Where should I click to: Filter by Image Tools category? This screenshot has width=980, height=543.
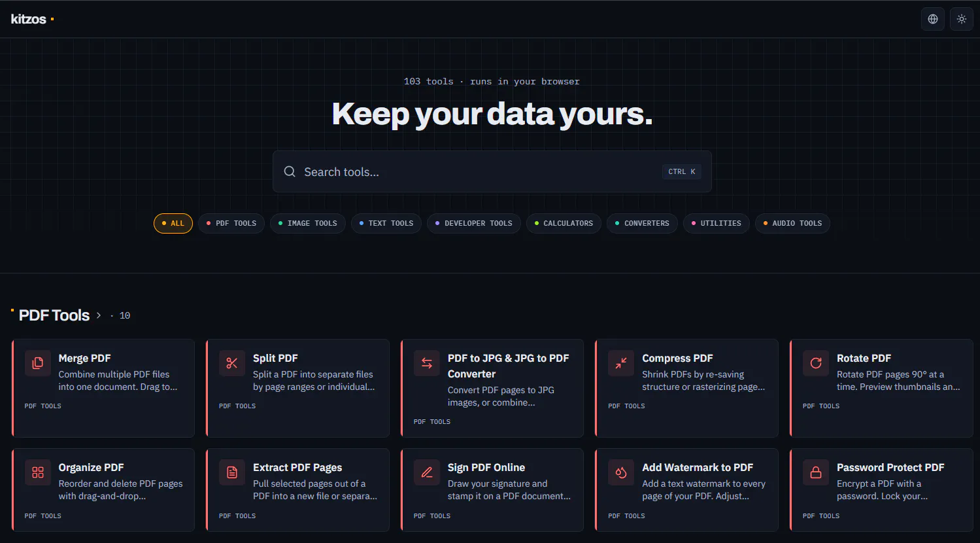tap(308, 223)
